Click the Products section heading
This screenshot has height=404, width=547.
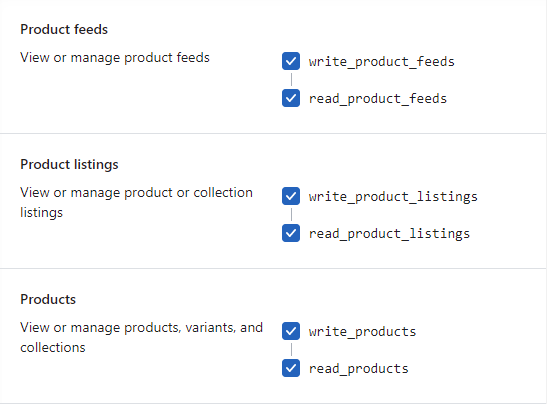coord(48,299)
